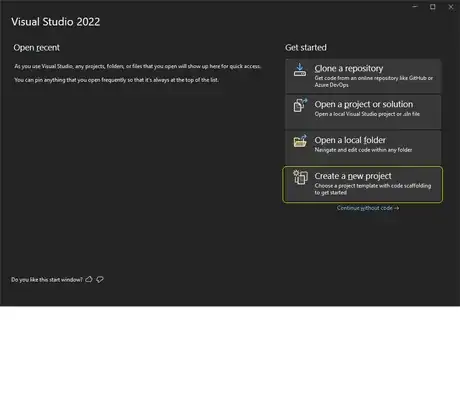This screenshot has width=460, height=410.
Task: Click the Open a project or solution icon
Action: (x=300, y=105)
